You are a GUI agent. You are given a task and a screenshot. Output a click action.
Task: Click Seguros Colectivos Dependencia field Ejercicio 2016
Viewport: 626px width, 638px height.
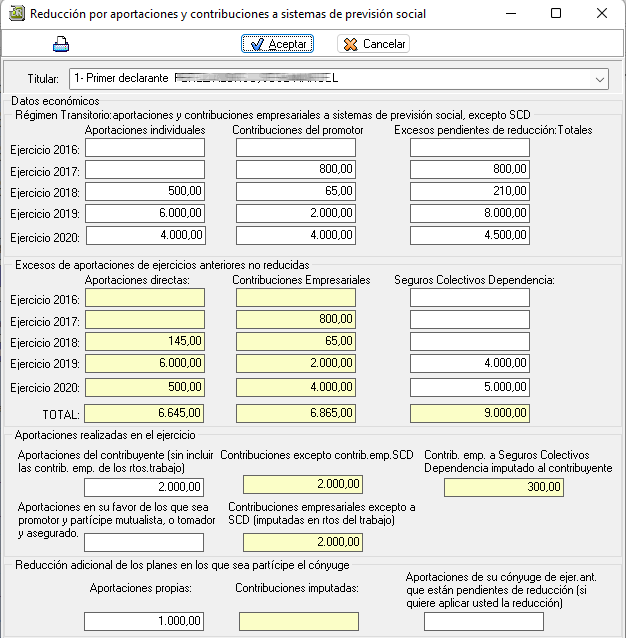470,298
